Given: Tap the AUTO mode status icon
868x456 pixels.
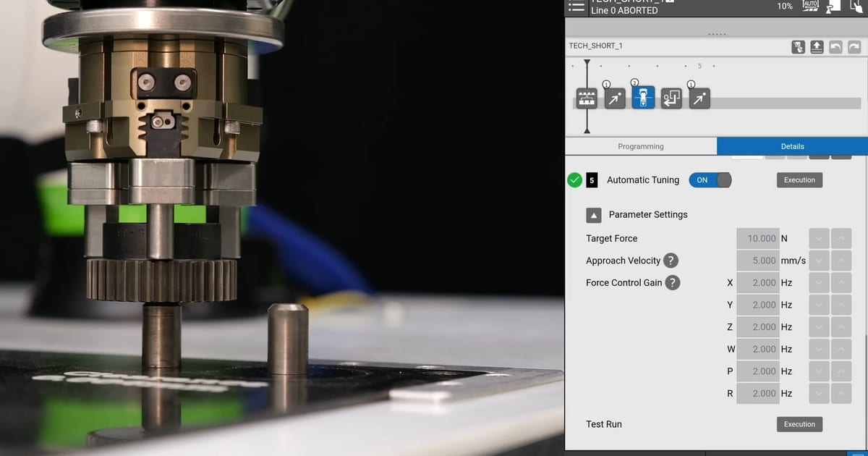Looking at the screenshot, I should tap(811, 5).
